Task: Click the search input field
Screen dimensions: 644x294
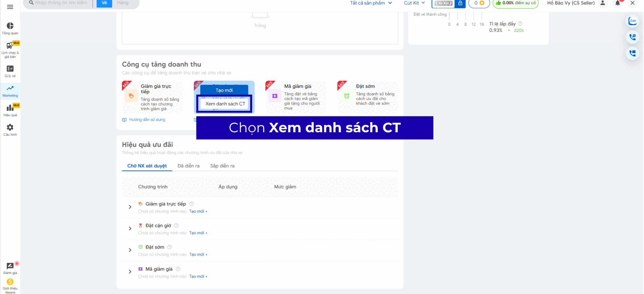Action: [x=61, y=3]
